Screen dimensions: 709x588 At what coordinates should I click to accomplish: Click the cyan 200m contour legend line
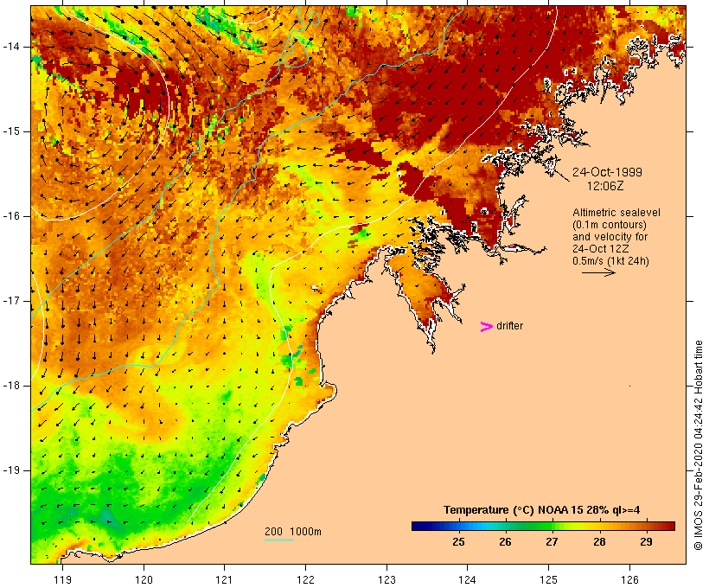pyautogui.click(x=279, y=540)
